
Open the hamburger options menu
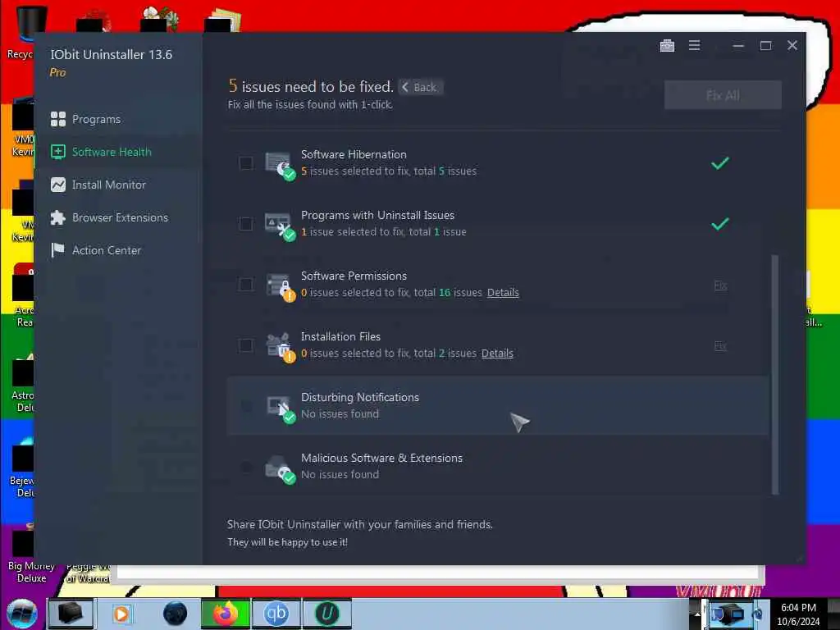coord(694,46)
